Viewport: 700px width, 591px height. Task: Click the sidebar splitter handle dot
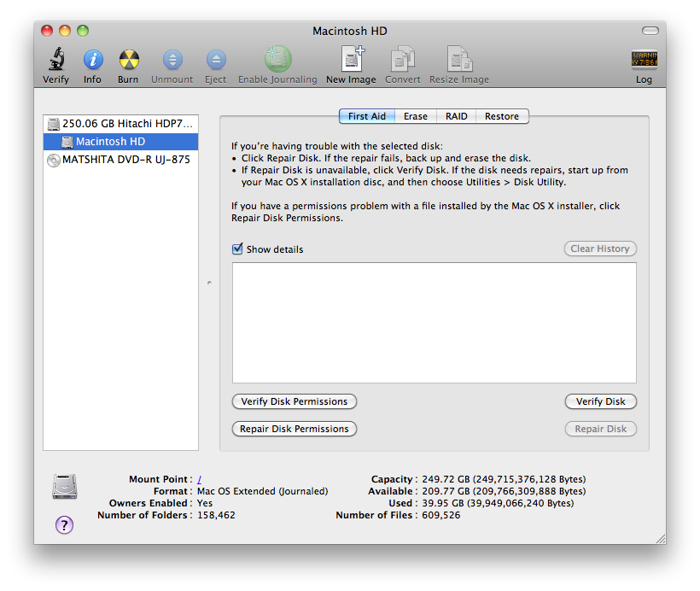[209, 283]
